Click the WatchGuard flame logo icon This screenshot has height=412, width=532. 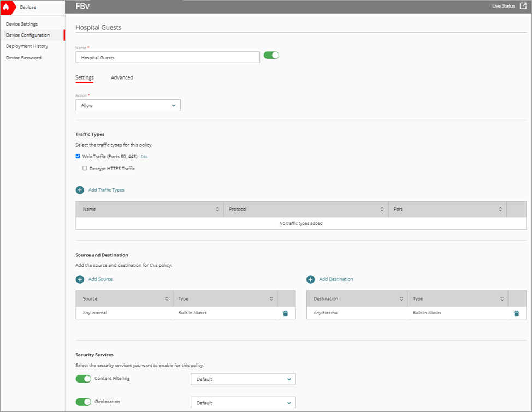6,7
